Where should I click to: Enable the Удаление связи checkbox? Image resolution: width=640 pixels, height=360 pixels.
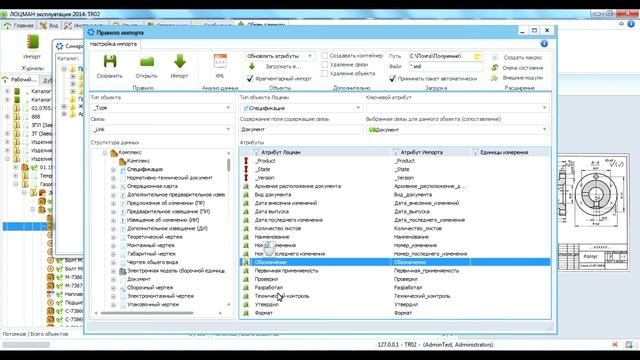click(324, 64)
